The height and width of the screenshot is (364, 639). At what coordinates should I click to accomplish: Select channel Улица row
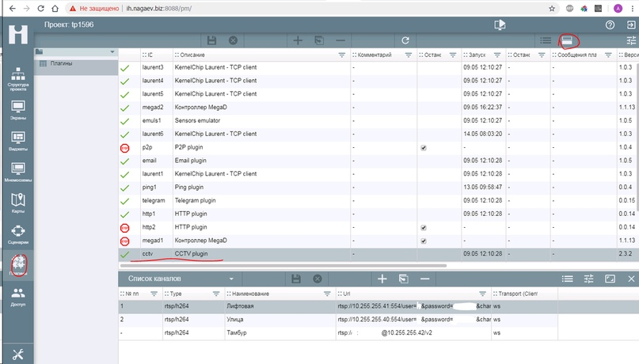click(338, 320)
